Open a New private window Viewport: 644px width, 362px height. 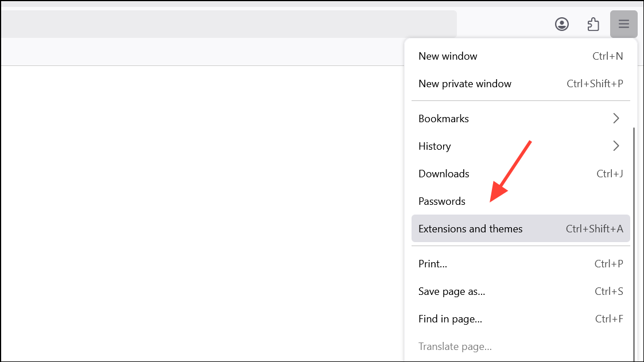(464, 84)
